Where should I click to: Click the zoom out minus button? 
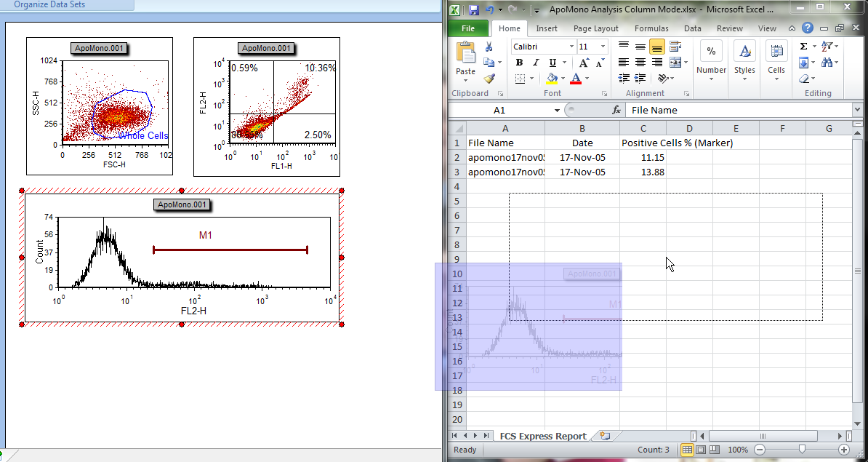tap(760, 449)
